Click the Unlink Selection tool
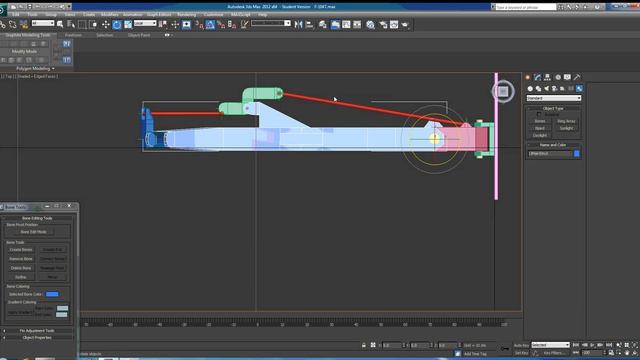This screenshot has width=640, height=360. click(x=13, y=24)
